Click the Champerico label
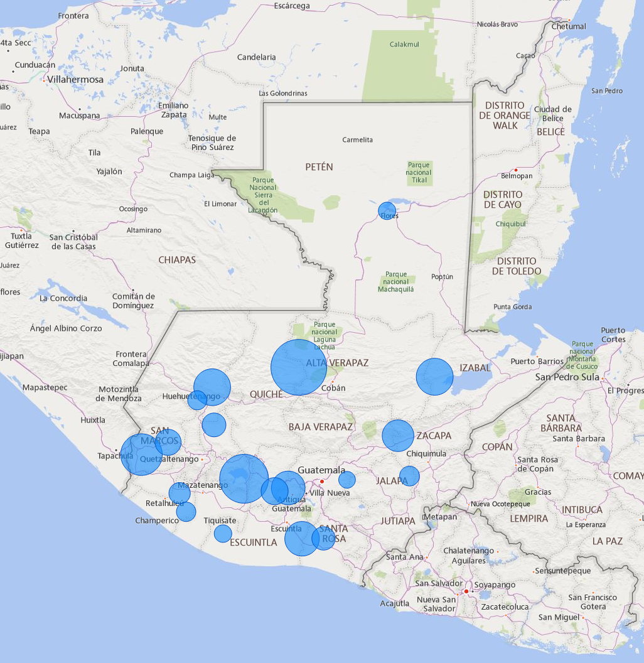Image resolution: width=644 pixels, height=663 pixels. coord(157,520)
